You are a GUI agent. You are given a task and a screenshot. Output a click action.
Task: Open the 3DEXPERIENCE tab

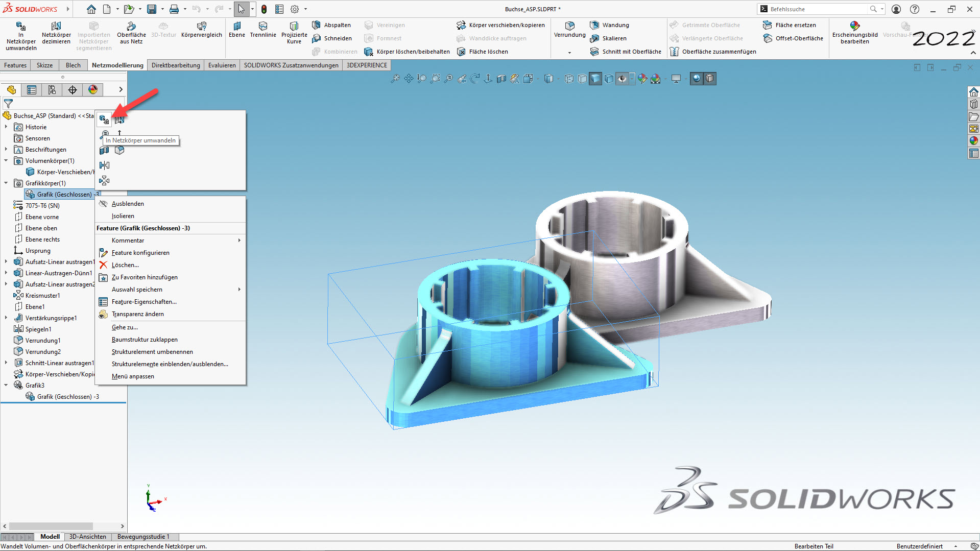[x=367, y=65]
